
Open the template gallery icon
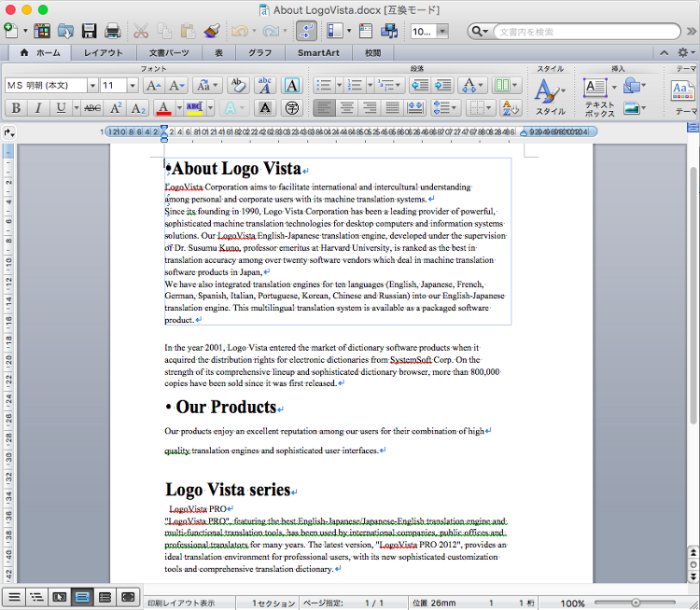click(x=41, y=31)
